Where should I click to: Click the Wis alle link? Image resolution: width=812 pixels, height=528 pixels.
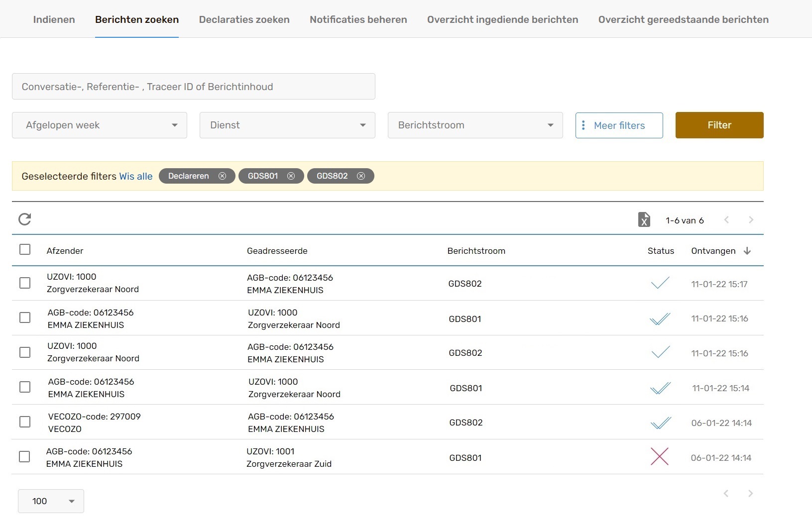136,176
